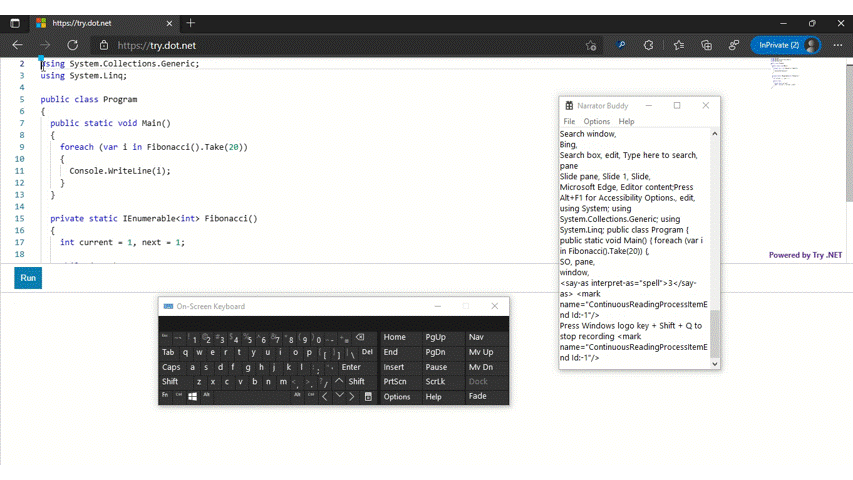Image resolution: width=853 pixels, height=480 pixels.
Task: Click the 5 key on On-Screen Keyboard
Action: coord(249,339)
